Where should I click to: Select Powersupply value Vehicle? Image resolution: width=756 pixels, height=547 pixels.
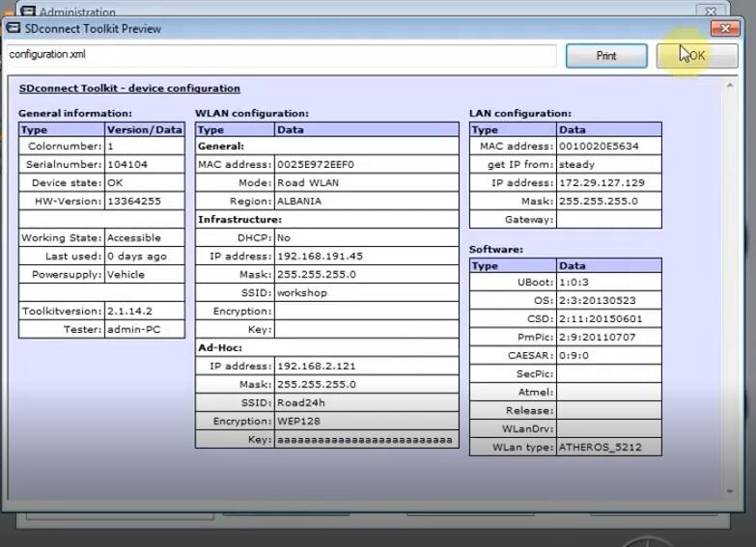tap(126, 274)
